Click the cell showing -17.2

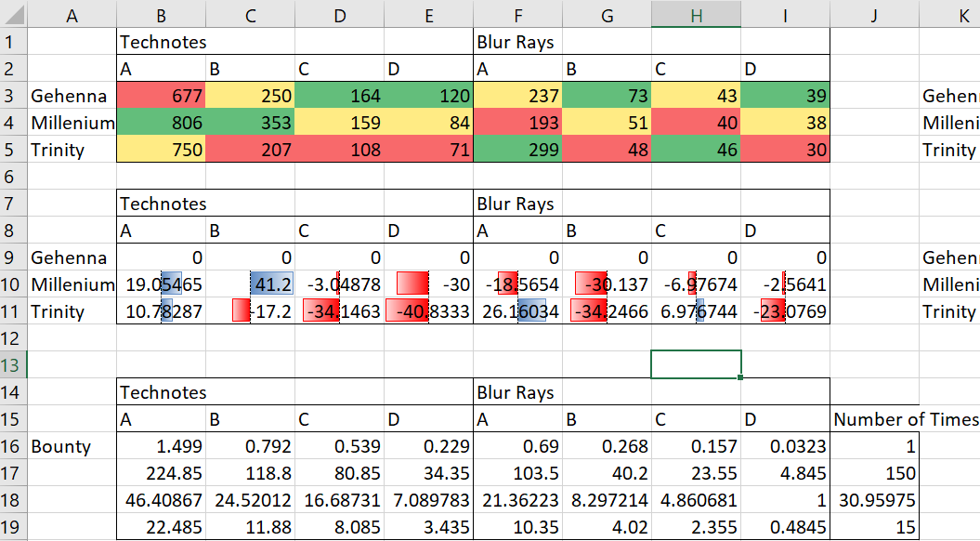click(250, 310)
